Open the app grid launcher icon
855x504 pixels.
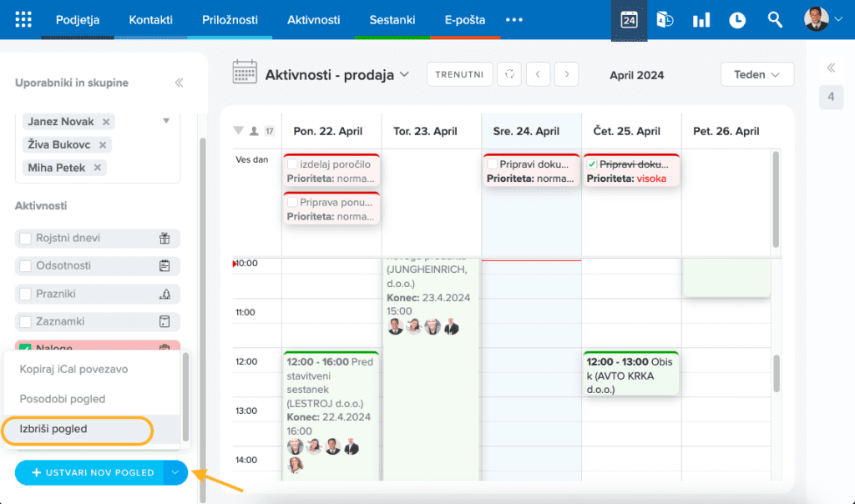[x=23, y=19]
